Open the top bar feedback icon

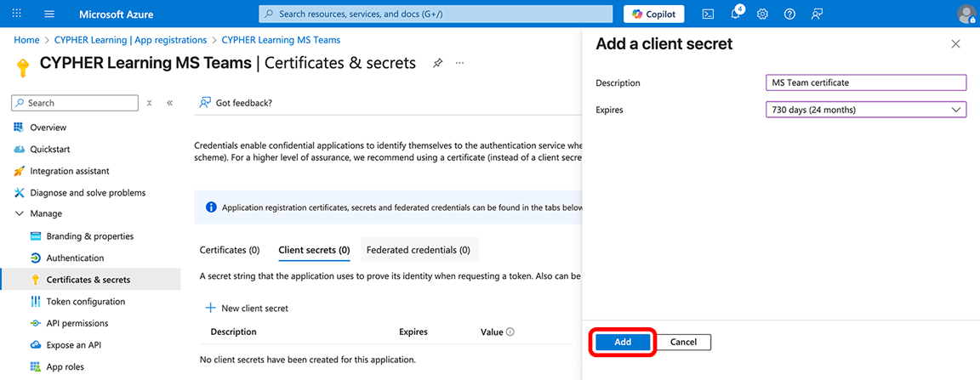tap(817, 14)
